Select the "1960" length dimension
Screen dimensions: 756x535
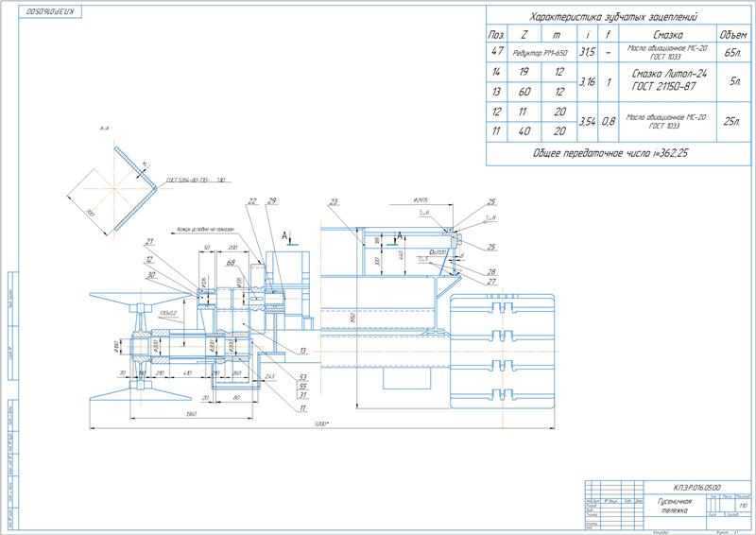[191, 414]
